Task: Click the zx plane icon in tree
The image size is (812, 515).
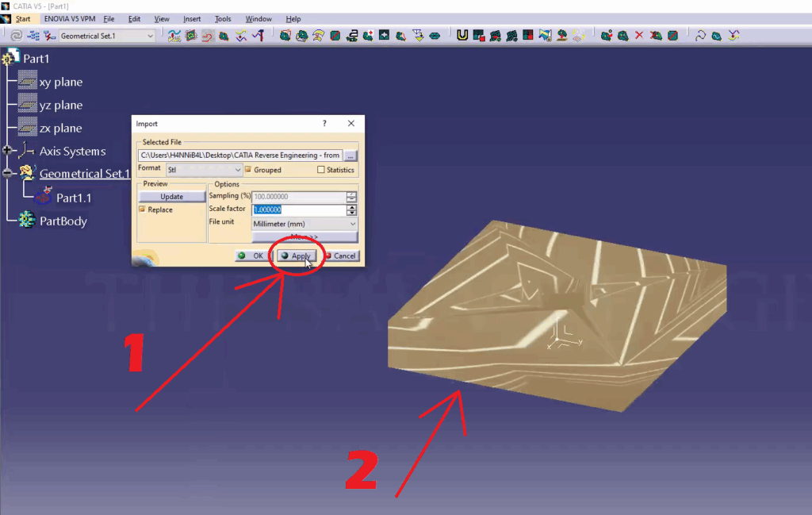Action: coord(28,128)
